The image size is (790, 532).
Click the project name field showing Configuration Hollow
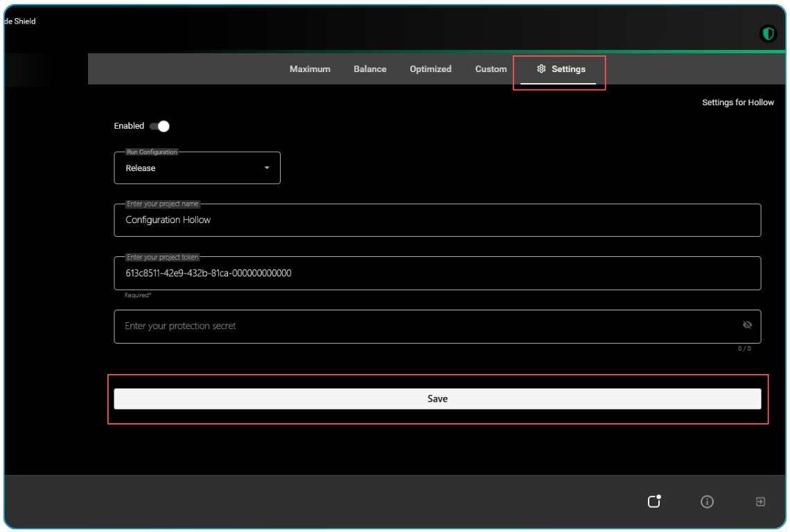(437, 220)
